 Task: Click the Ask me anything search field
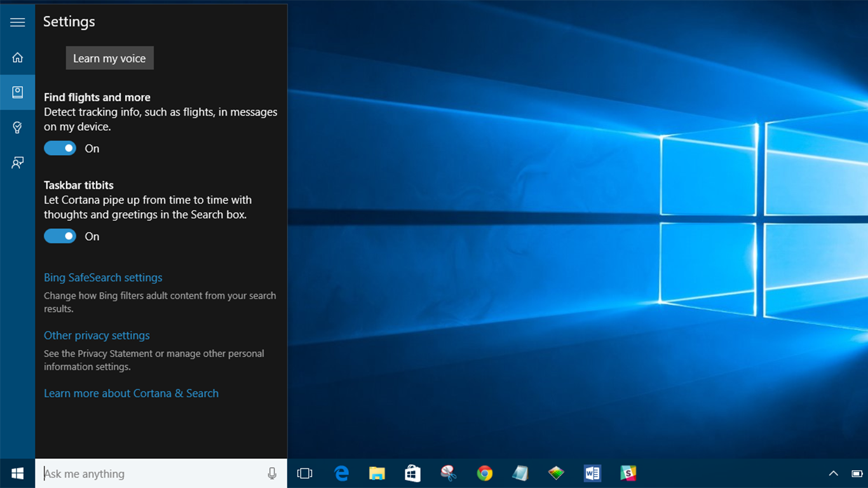(149, 473)
